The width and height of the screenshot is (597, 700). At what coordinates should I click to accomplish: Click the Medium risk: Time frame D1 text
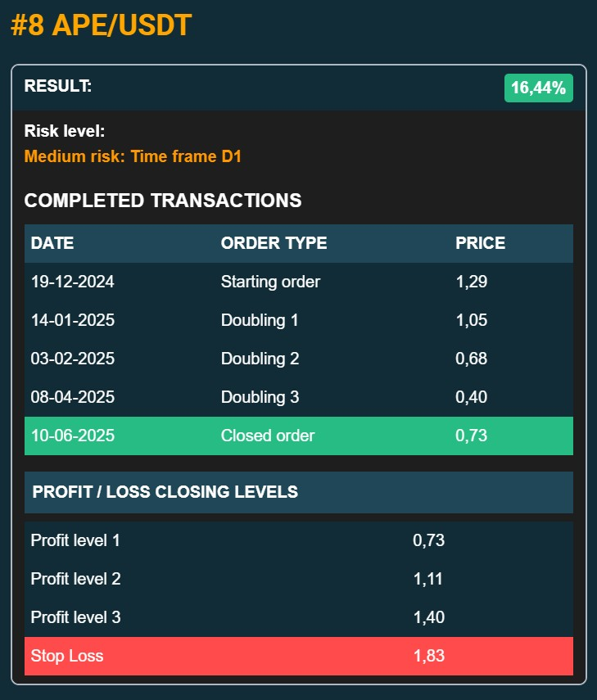point(133,156)
